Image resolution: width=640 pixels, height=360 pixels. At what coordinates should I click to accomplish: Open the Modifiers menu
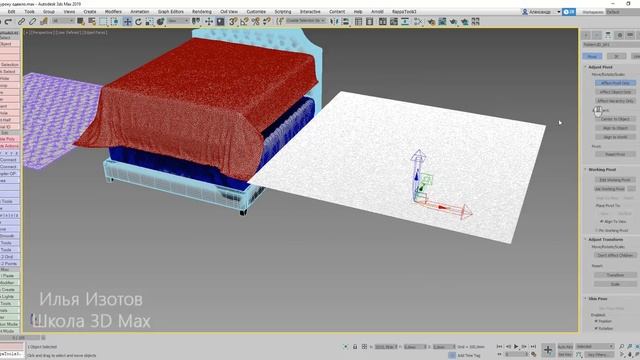113,12
